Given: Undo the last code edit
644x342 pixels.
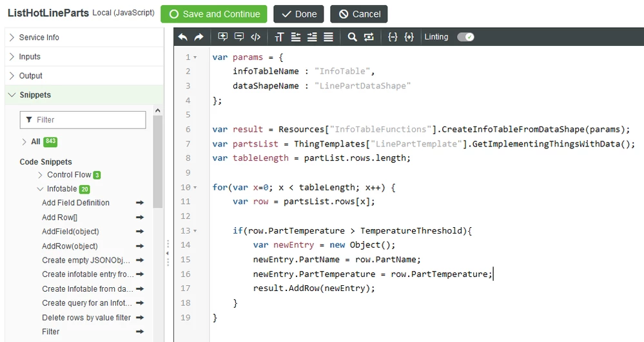Looking at the screenshot, I should coord(183,37).
